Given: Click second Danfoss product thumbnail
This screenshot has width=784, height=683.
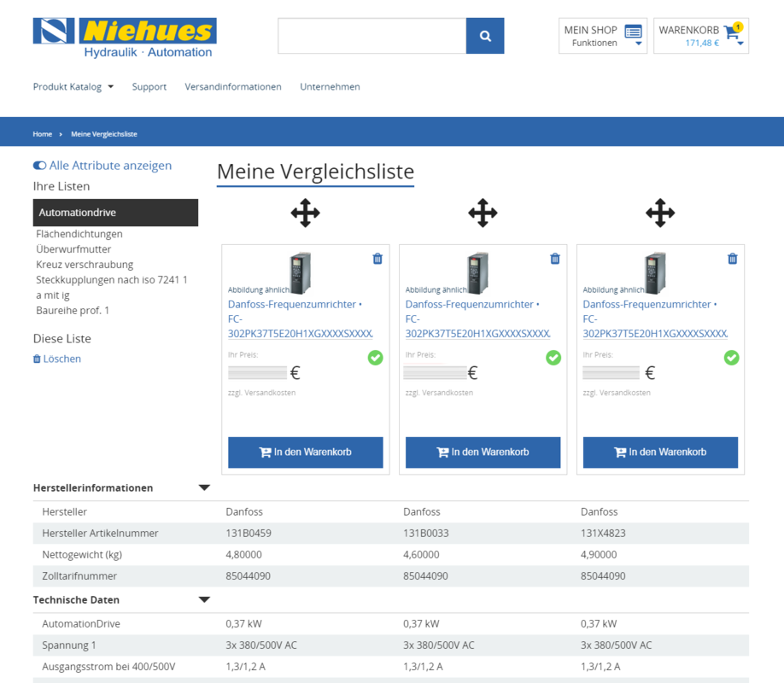Looking at the screenshot, I should (478, 273).
